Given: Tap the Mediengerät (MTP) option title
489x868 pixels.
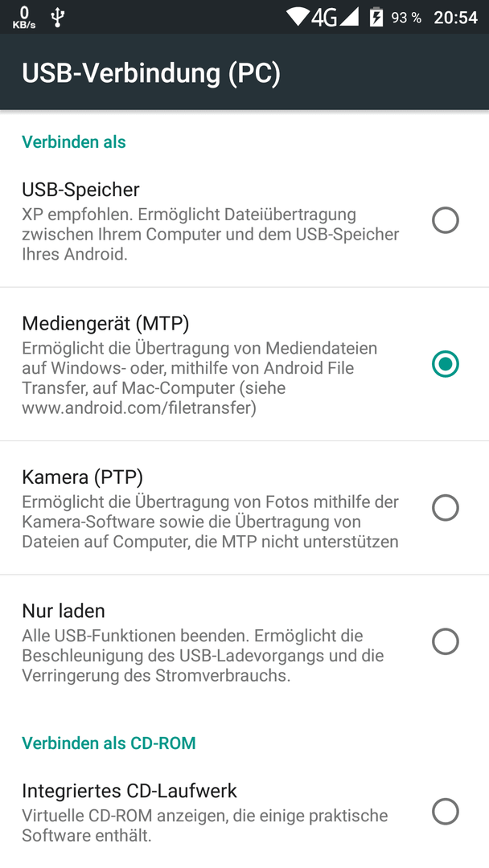Looking at the screenshot, I should click(106, 322).
